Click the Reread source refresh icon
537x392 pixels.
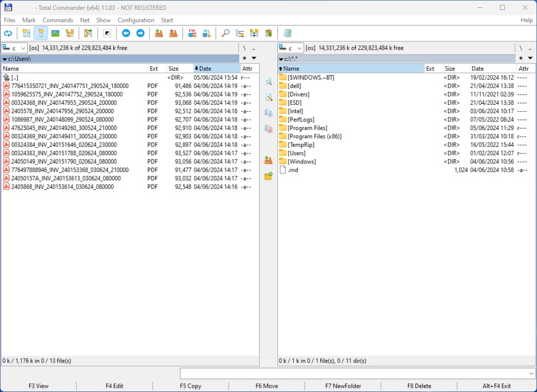tap(8, 33)
